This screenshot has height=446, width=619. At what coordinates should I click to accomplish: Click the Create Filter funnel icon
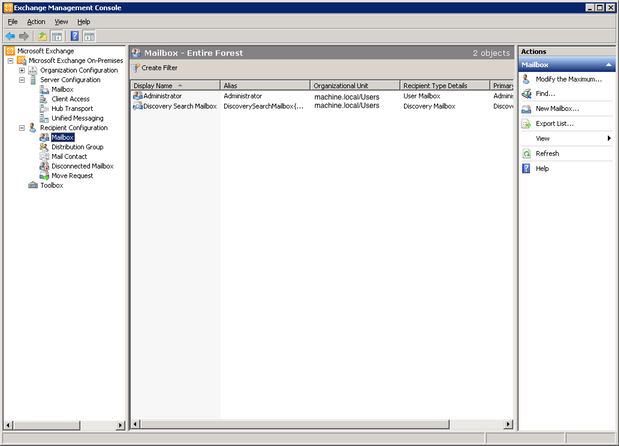tap(136, 68)
